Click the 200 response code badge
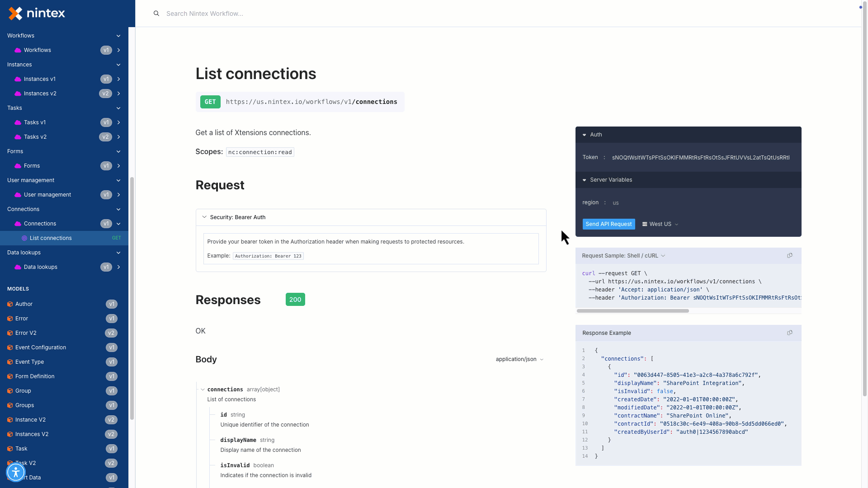The width and height of the screenshot is (868, 488). [295, 300]
